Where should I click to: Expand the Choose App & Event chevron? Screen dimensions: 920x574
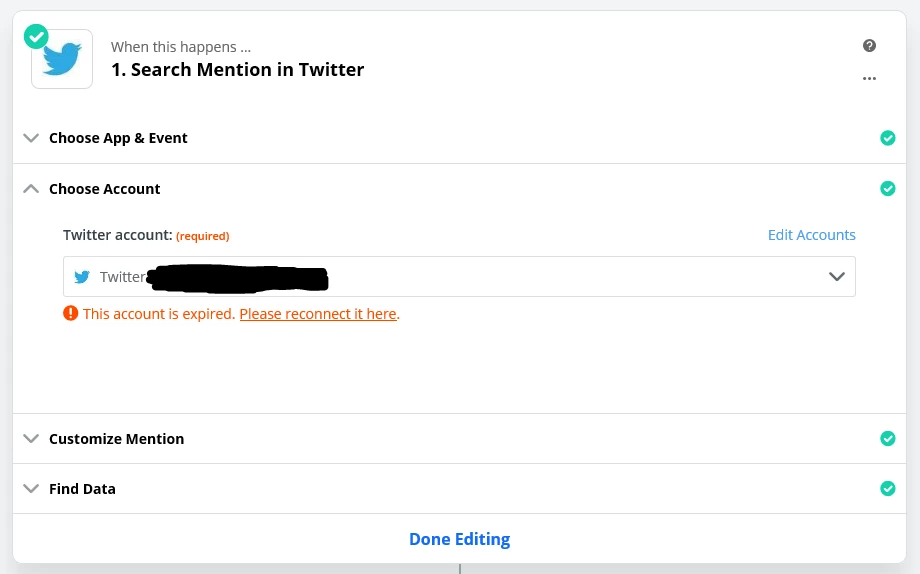coord(31,138)
